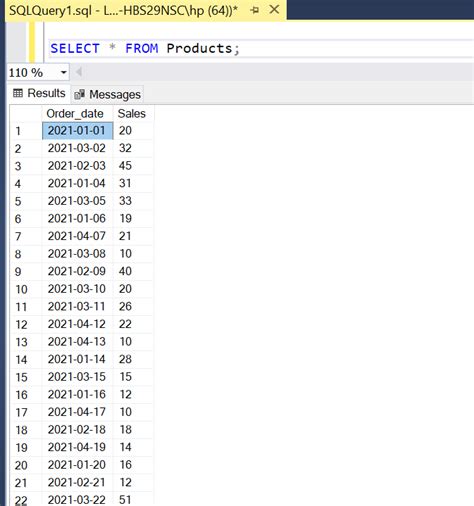This screenshot has height=506, width=474.
Task: Select cell 2021-02-09
Action: (77, 271)
